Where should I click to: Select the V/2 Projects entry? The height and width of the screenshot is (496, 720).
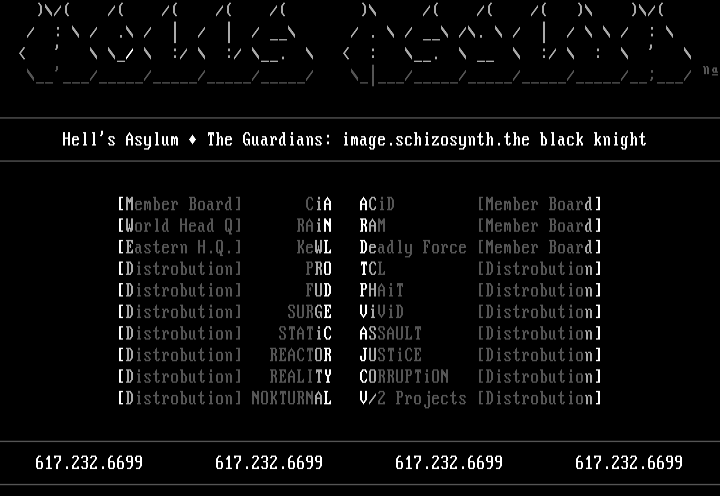(x=413, y=398)
